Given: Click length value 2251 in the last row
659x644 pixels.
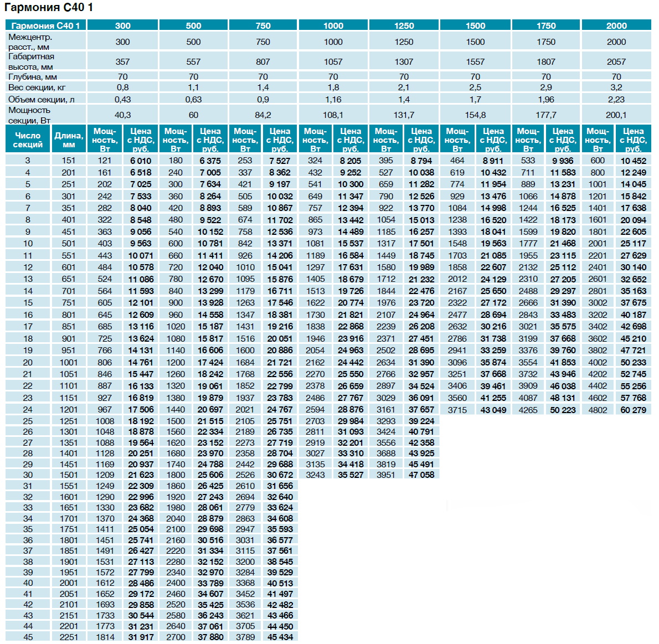Looking at the screenshot, I should (x=69, y=637).
